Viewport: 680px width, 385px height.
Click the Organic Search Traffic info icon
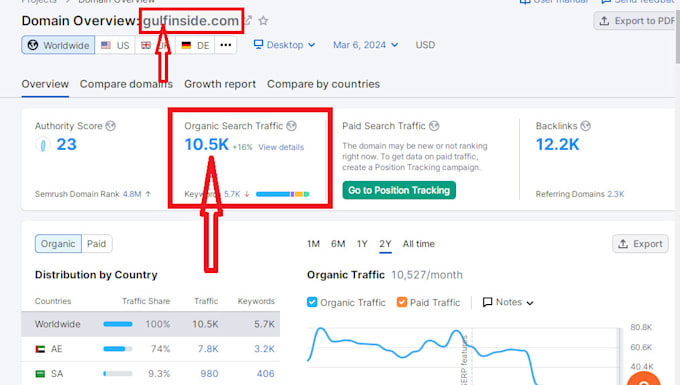tap(291, 126)
